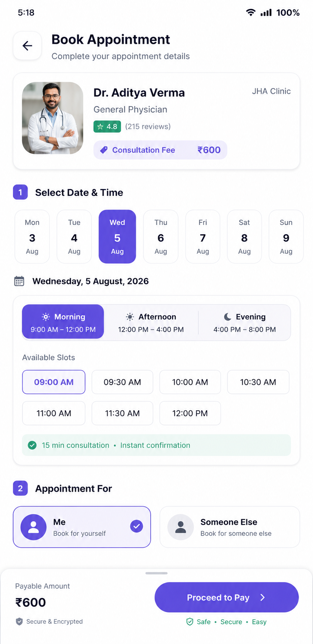The image size is (313, 644).
Task: Pick Saturday 8 Aug date
Action: click(244, 237)
